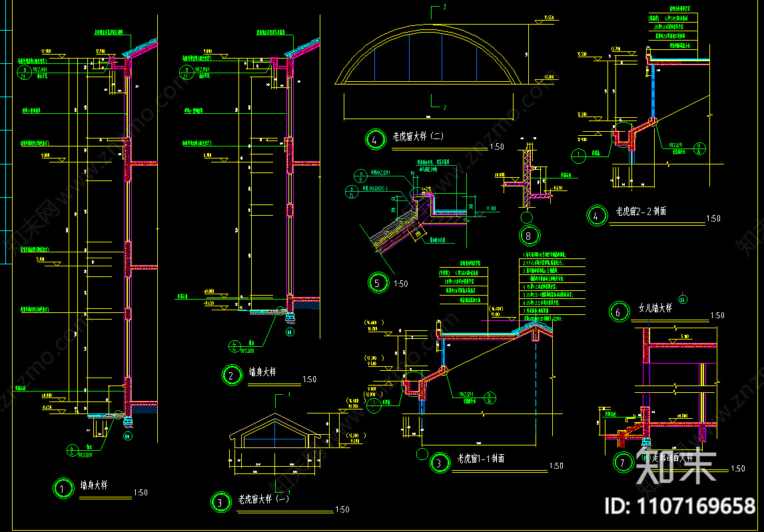Select the 老虎窗1-1剖面 title text

(x=480, y=459)
